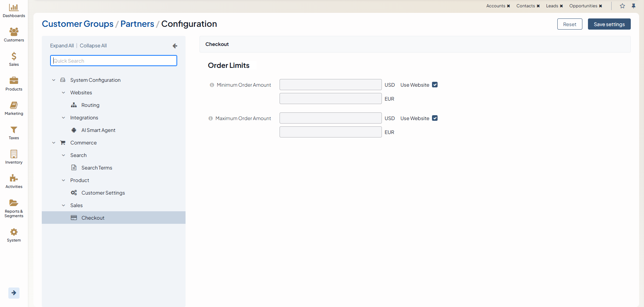Uncheck Use Website for Minimum Order Amount
644x307 pixels.
pyautogui.click(x=435, y=85)
